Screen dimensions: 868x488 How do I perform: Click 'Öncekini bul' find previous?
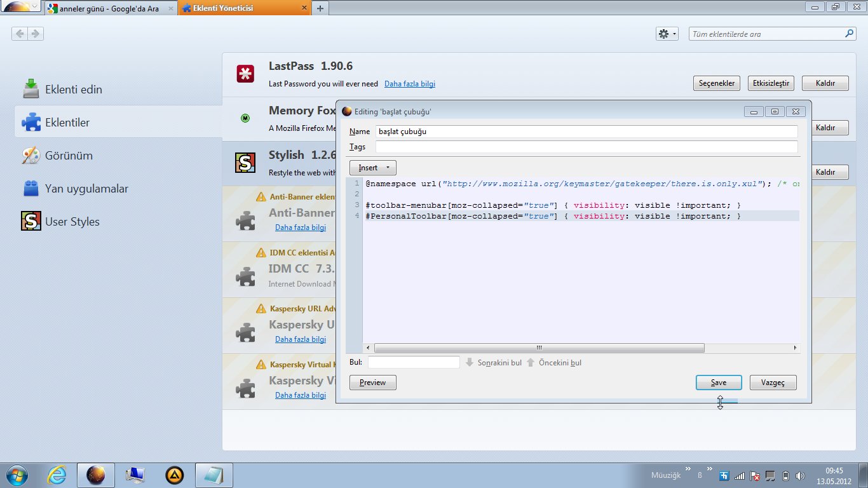[554, 363]
